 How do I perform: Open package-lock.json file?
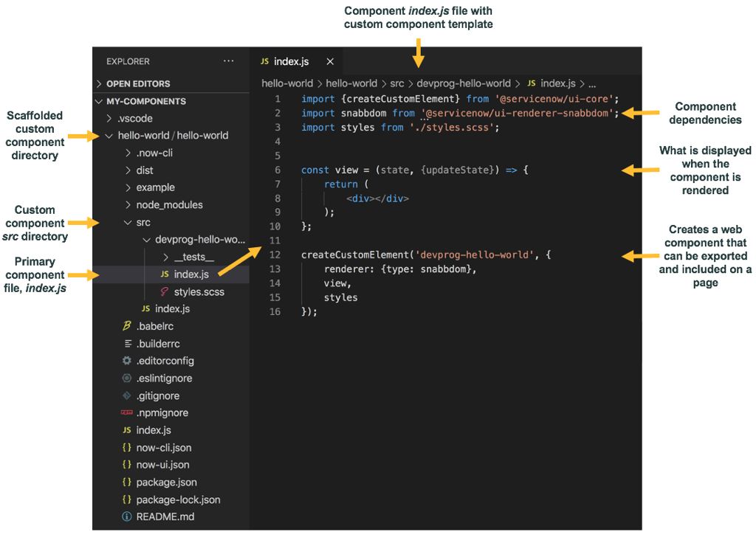click(x=178, y=499)
